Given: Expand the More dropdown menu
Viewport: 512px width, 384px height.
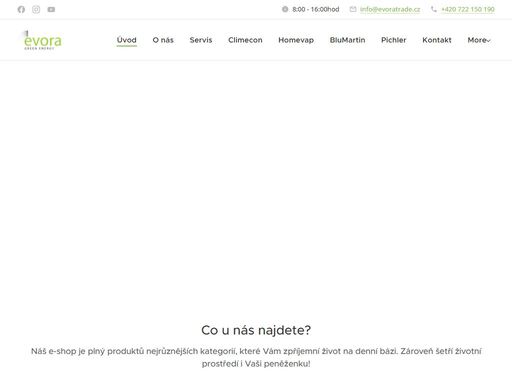Looking at the screenshot, I should (x=479, y=40).
